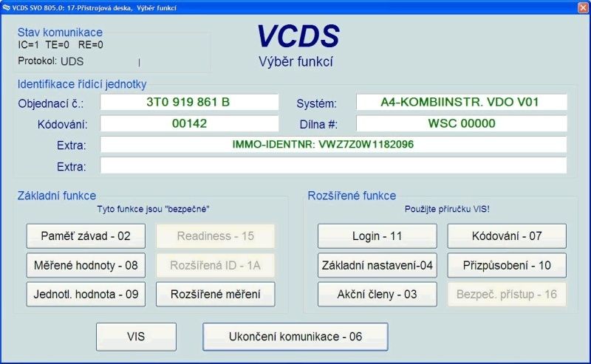Click the greyed-out Readiness - 15 button
Screen dimensions: 591x364
tap(215, 236)
